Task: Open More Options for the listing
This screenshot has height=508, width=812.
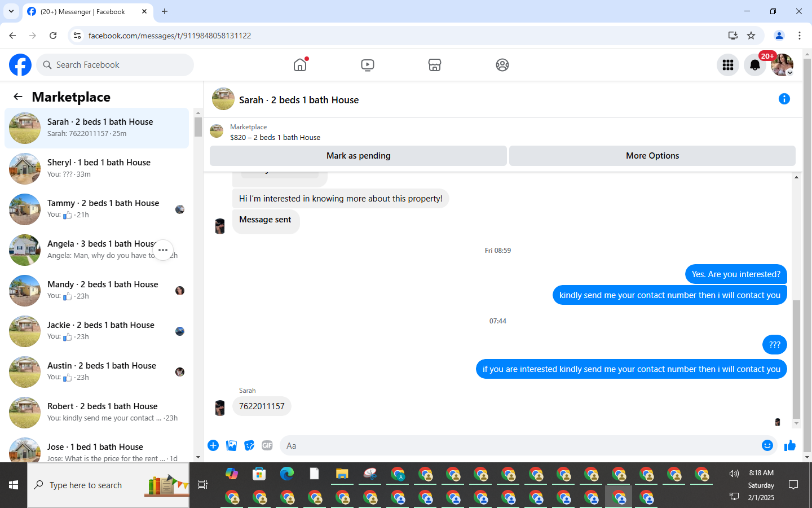Action: pos(652,156)
